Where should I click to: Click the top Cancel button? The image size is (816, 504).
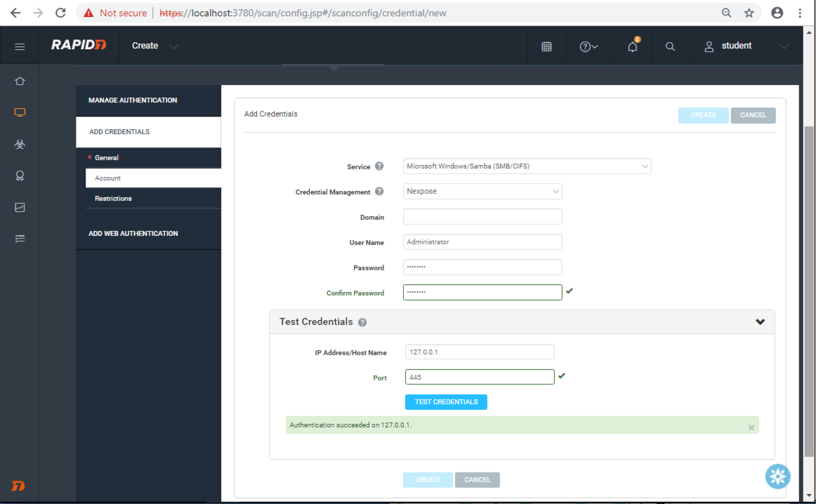tap(753, 115)
